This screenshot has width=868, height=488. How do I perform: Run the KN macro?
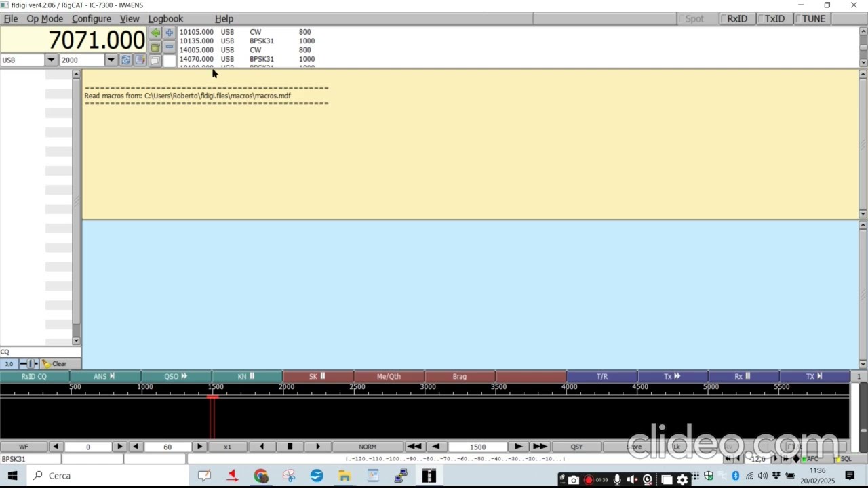click(x=247, y=377)
